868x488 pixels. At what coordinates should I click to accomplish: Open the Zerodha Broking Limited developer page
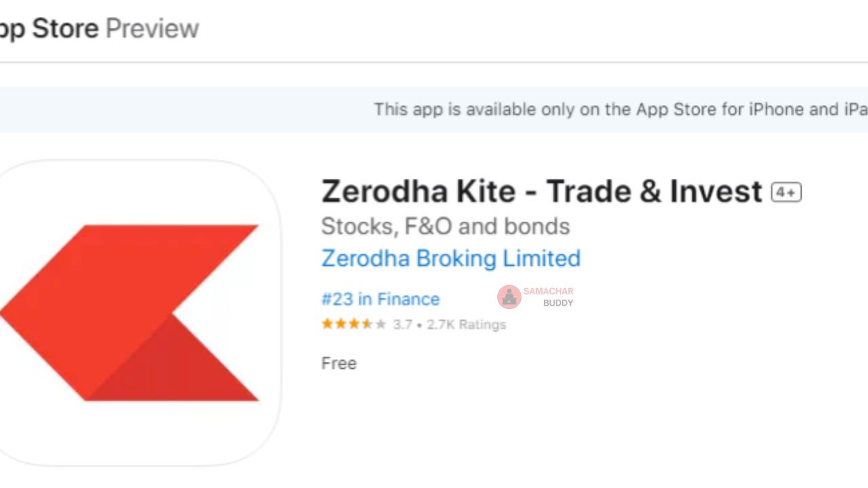tap(450, 258)
